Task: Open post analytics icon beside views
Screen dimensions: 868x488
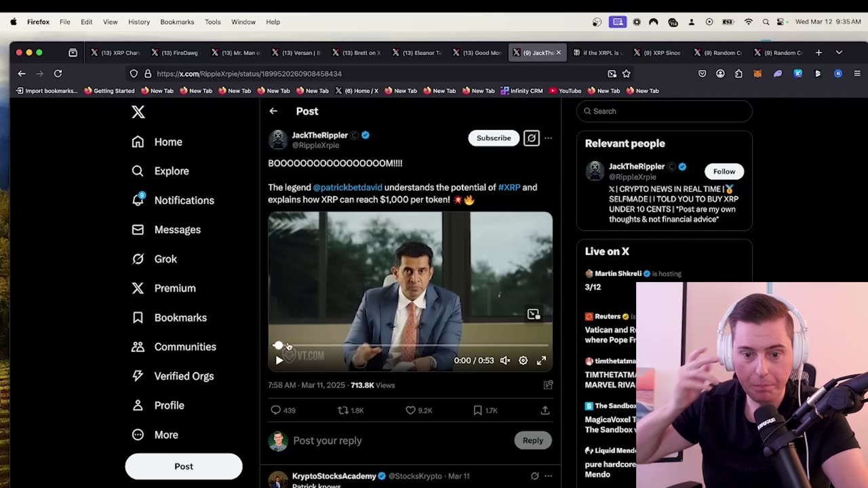Action: [x=548, y=385]
